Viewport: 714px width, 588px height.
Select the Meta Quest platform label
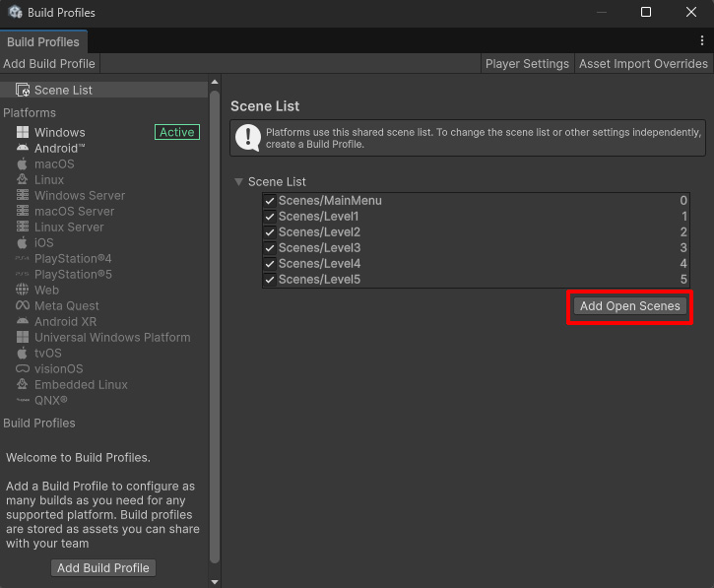tap(67, 305)
